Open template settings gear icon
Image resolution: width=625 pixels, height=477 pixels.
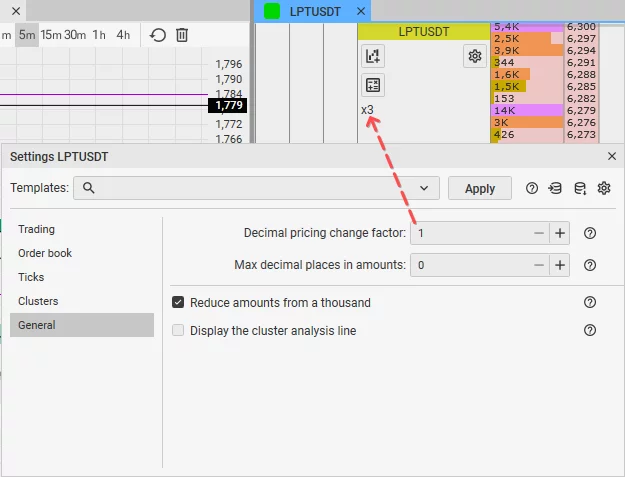click(x=604, y=188)
